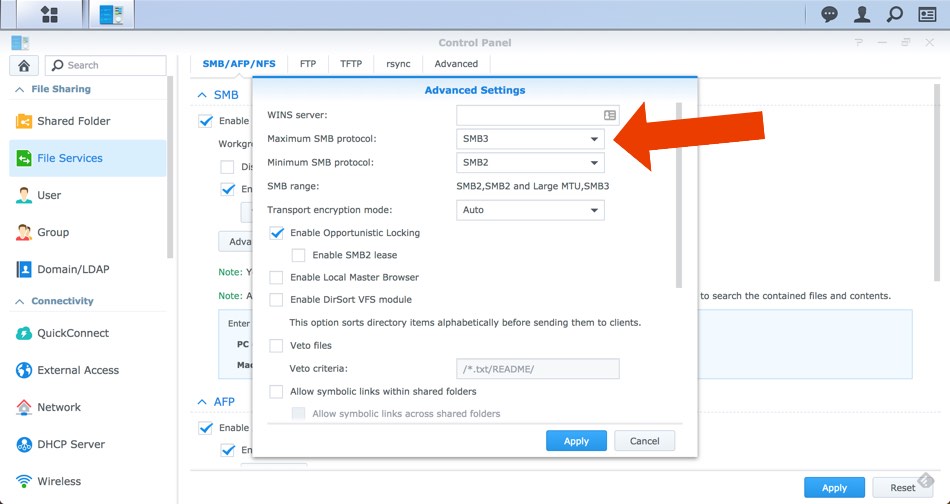Check Enable DirSort VFS module
The width and height of the screenshot is (950, 504).
(x=276, y=300)
